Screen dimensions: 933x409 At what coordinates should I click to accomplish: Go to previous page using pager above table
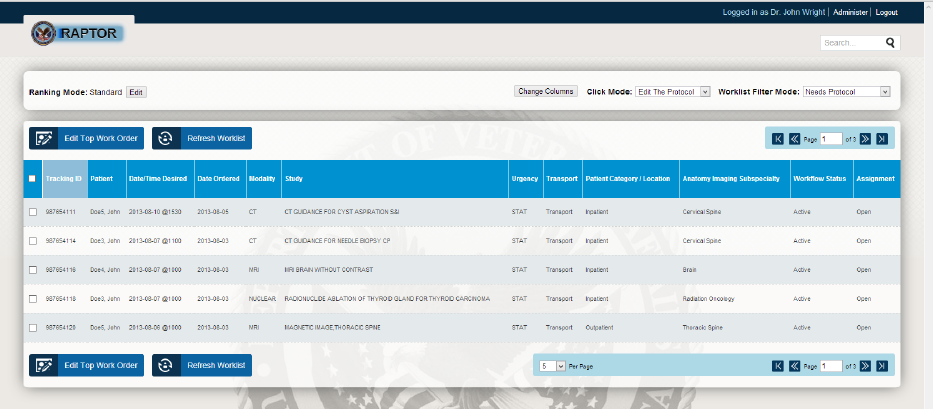(794, 139)
